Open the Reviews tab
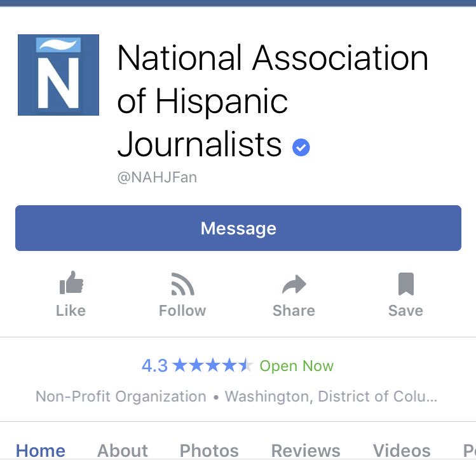 (306, 450)
